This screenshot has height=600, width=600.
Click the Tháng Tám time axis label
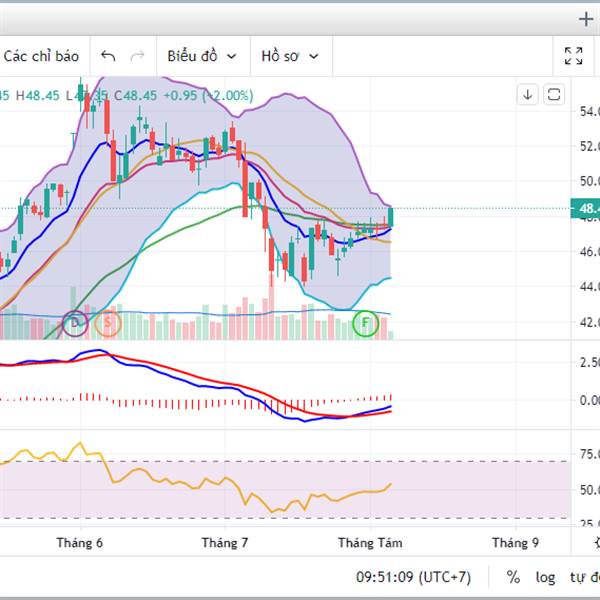[370, 543]
